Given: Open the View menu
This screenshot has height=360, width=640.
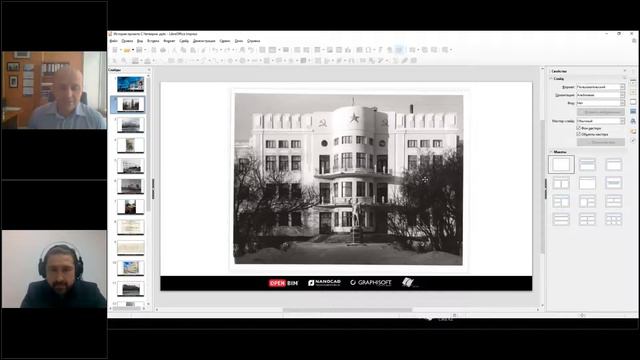Looking at the screenshot, I should tap(140, 41).
